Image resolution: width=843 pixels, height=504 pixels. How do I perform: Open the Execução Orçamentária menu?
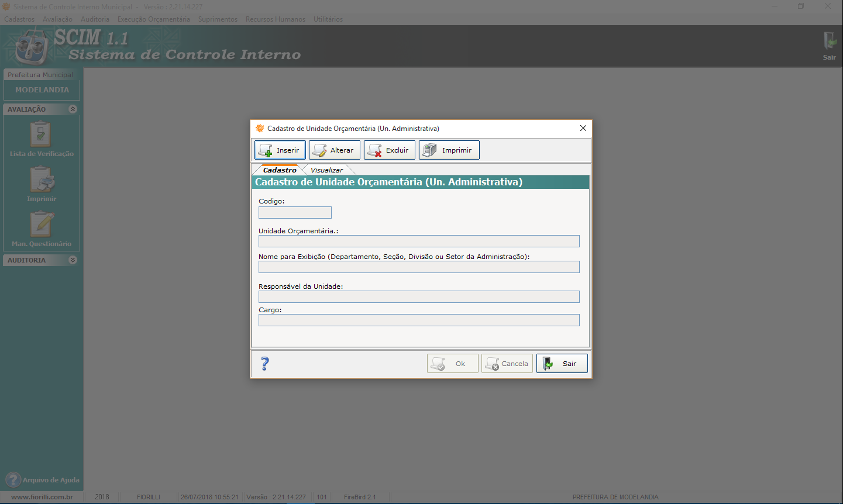[153, 19]
